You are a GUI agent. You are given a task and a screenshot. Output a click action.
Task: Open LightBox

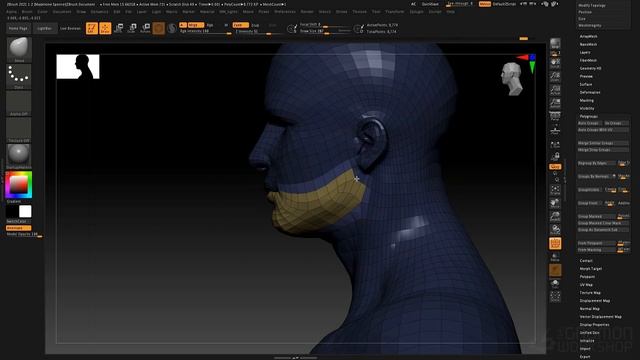[44, 29]
